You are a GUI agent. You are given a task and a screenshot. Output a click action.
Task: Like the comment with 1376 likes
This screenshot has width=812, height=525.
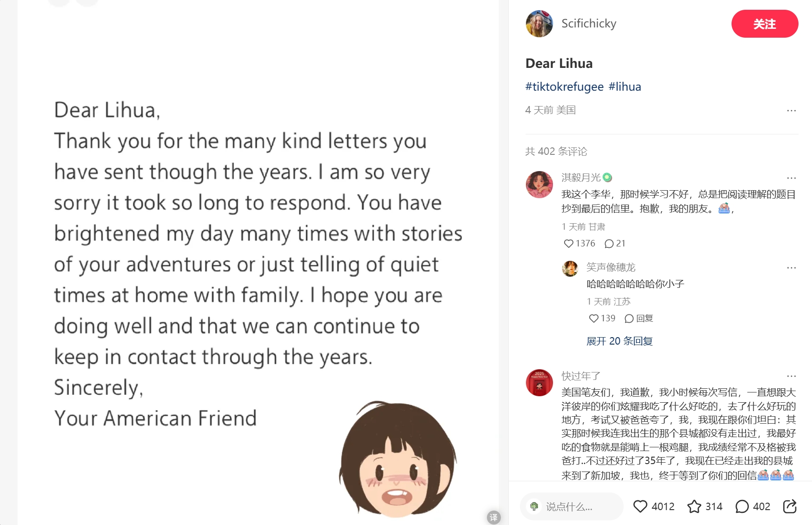pyautogui.click(x=568, y=244)
